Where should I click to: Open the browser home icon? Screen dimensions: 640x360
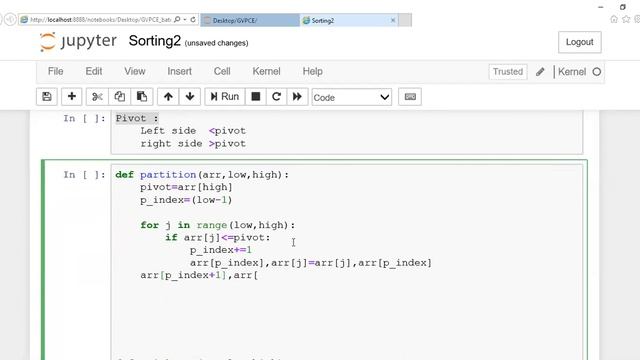[x=613, y=19]
